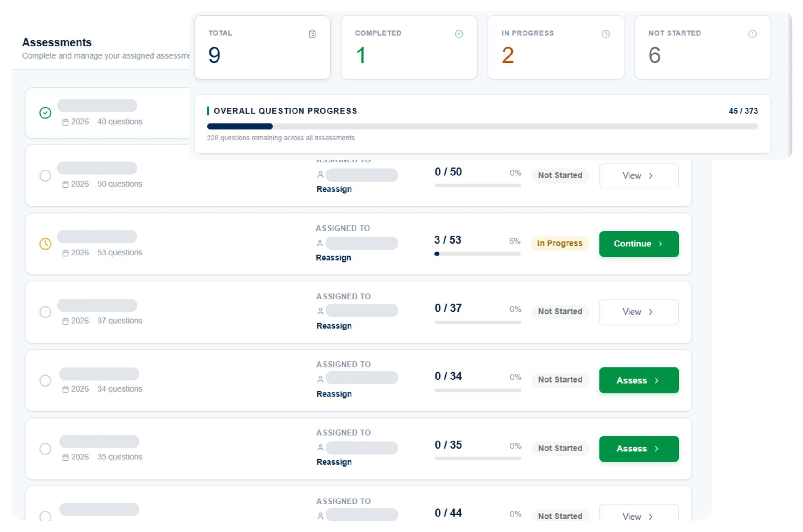Select the circle on the 35 questions assessment
The height and width of the screenshot is (532, 803).
pos(45,448)
